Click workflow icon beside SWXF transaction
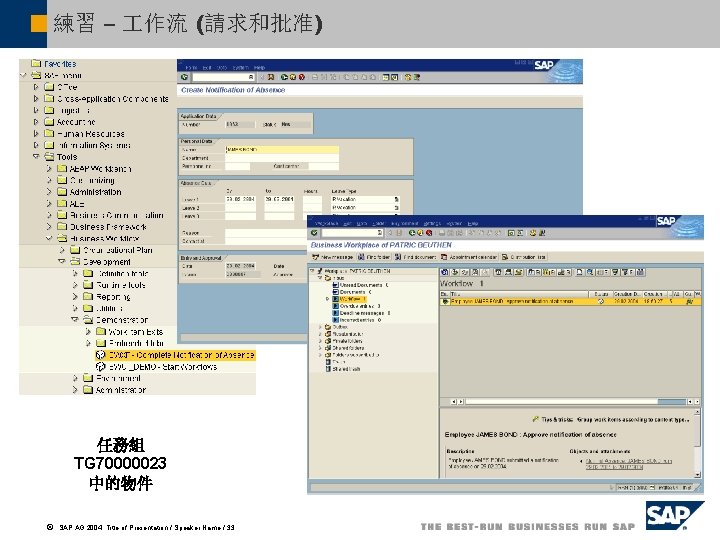This screenshot has width=720, height=540. click(x=101, y=355)
